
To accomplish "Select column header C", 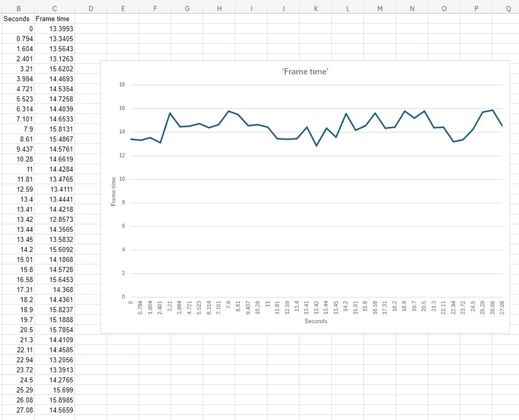I will (x=54, y=8).
